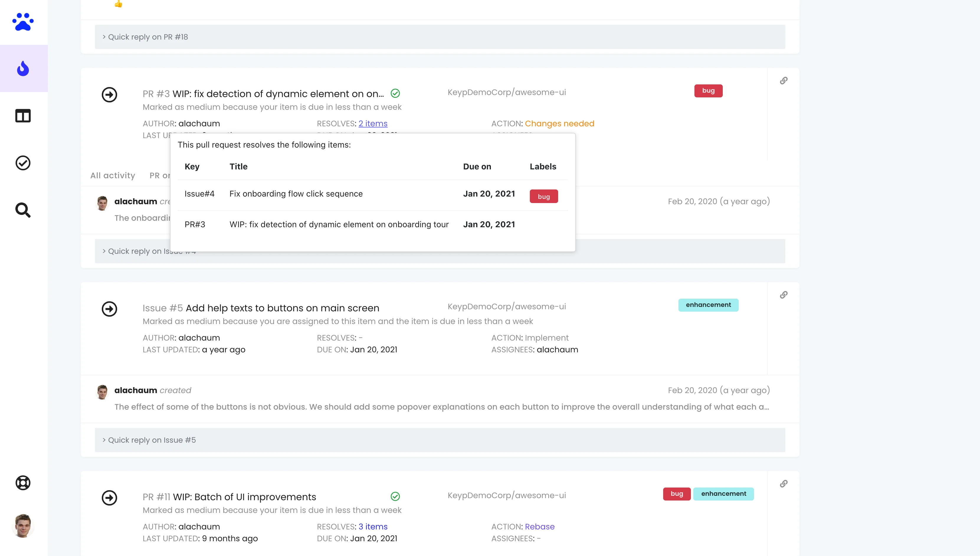Click alachaum's avatar thumbnail on Issue #5 comment

tap(102, 391)
